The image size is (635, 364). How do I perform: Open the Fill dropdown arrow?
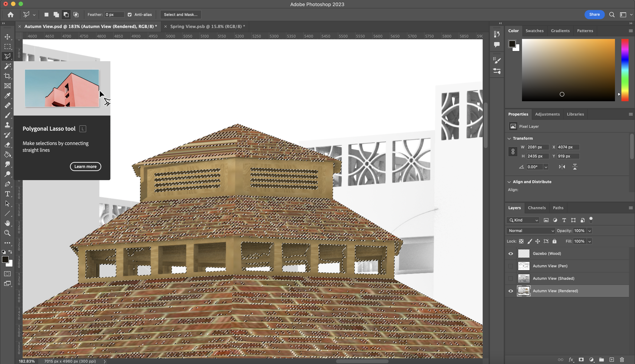(590, 241)
